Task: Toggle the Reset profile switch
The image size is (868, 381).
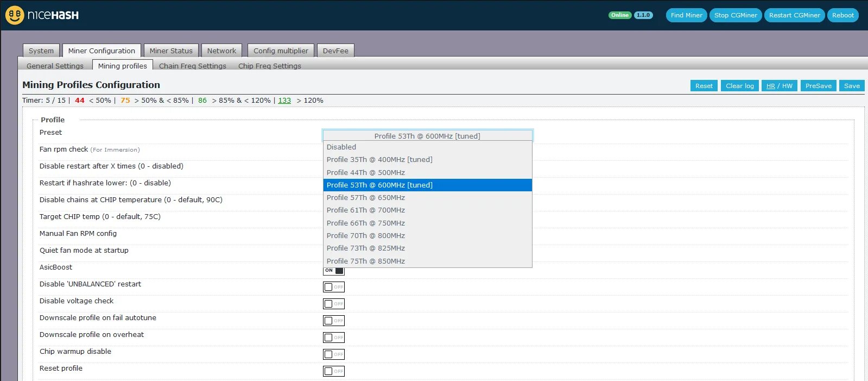Action: pyautogui.click(x=334, y=371)
